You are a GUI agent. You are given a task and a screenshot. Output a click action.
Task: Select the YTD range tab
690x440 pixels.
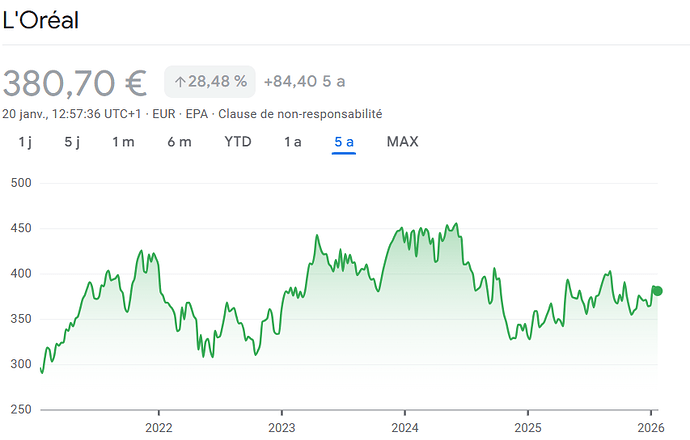238,142
